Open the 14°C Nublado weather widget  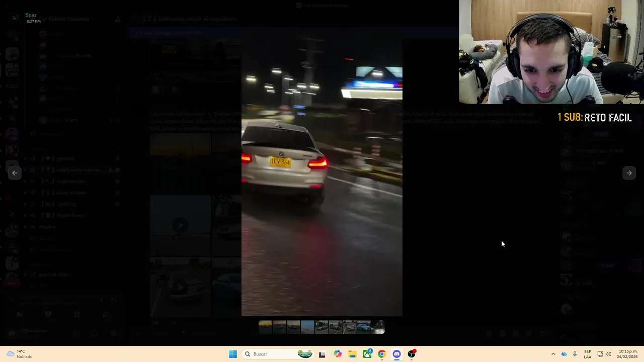tap(20, 354)
